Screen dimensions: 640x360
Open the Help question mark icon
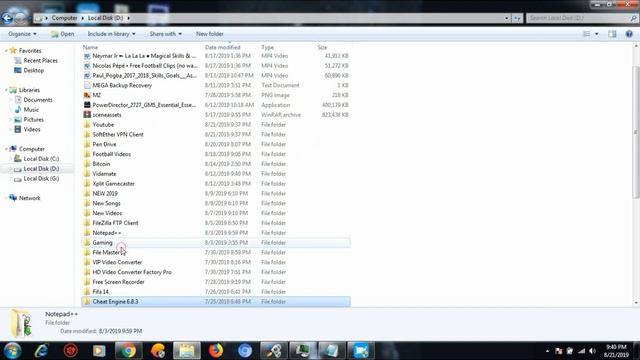click(x=629, y=34)
